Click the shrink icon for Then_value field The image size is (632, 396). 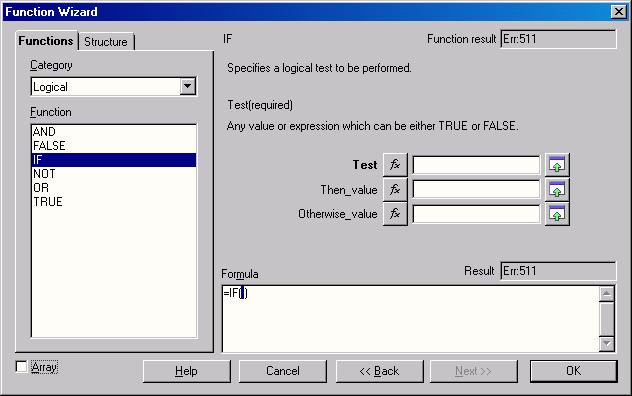pos(557,190)
